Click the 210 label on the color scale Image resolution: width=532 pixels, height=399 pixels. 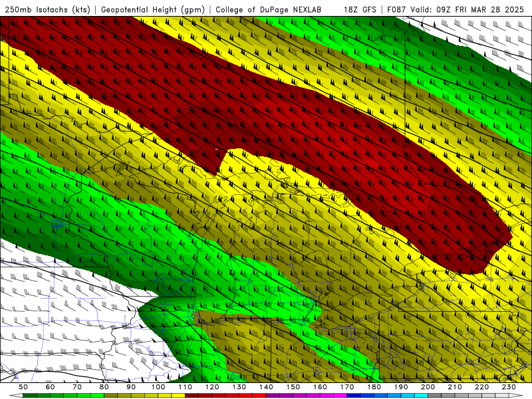click(x=455, y=387)
